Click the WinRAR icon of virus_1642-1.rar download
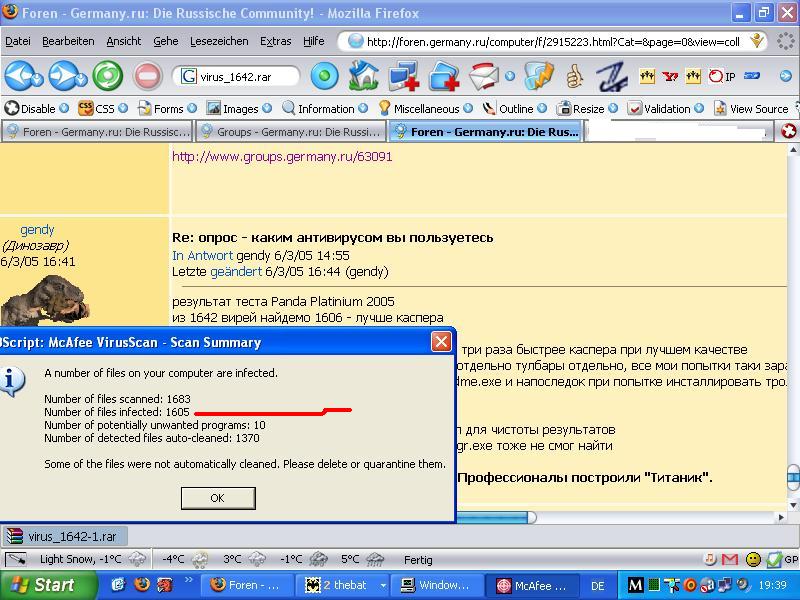800x600 pixels. click(15, 536)
